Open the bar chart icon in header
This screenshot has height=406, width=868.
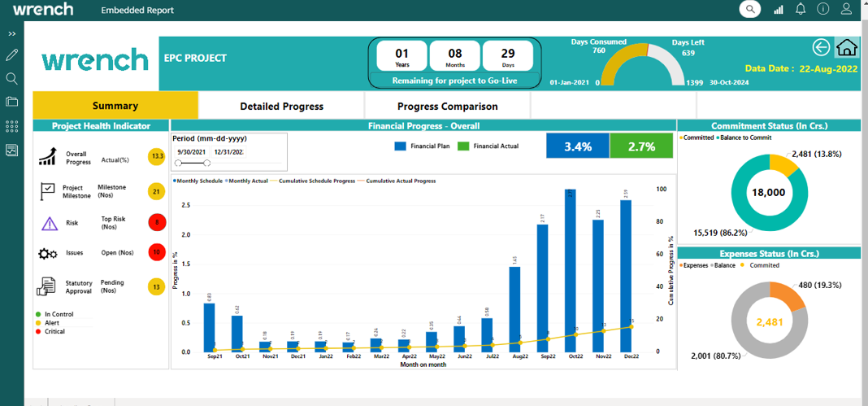pyautogui.click(x=778, y=10)
